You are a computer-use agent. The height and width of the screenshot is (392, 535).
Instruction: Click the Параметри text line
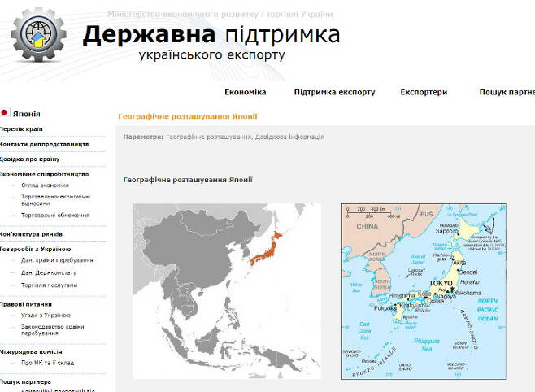coord(224,137)
